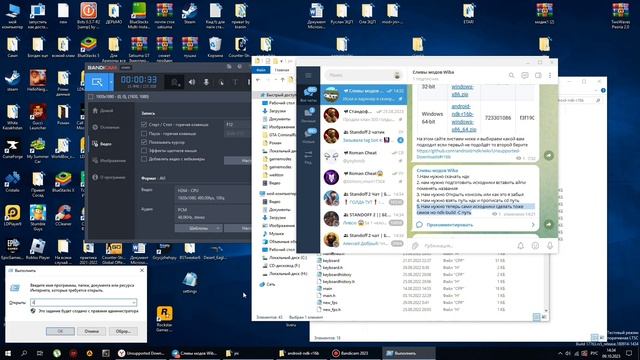Image resolution: width=640 pixels, height=360 pixels.
Task: Click Telegram message input field
Action: click(x=467, y=246)
